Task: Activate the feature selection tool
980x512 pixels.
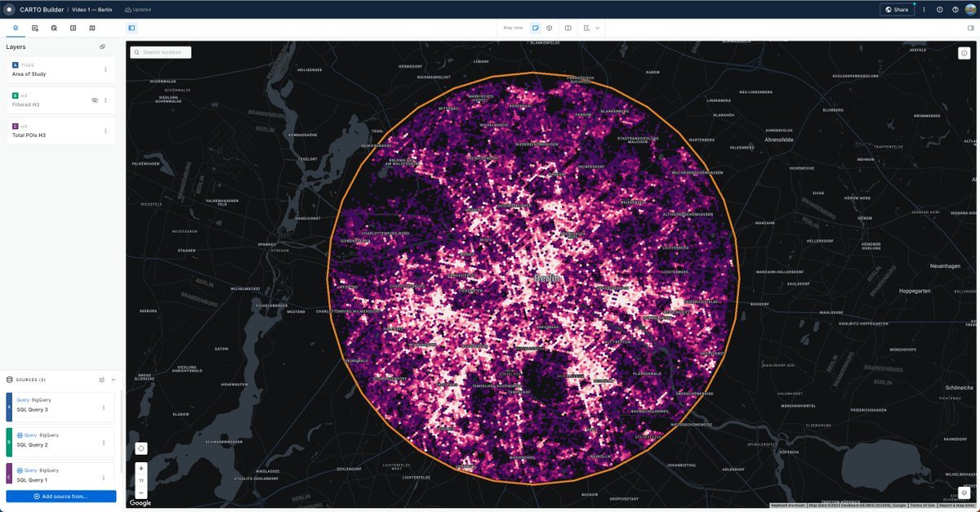Action: (587, 28)
